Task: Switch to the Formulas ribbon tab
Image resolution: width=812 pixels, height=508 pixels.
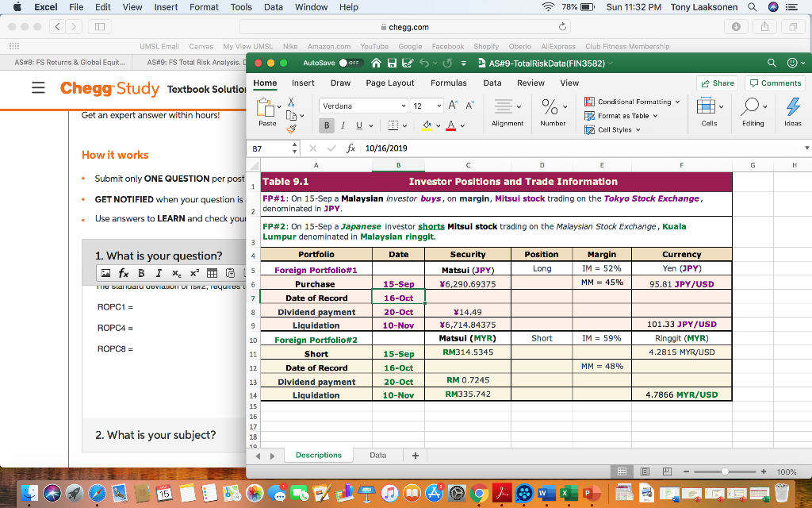Action: click(448, 83)
